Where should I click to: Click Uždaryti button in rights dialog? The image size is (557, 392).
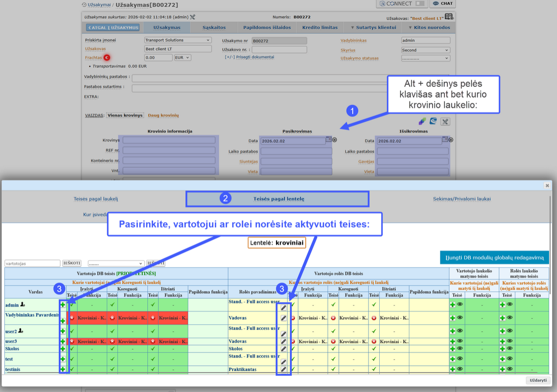click(538, 380)
